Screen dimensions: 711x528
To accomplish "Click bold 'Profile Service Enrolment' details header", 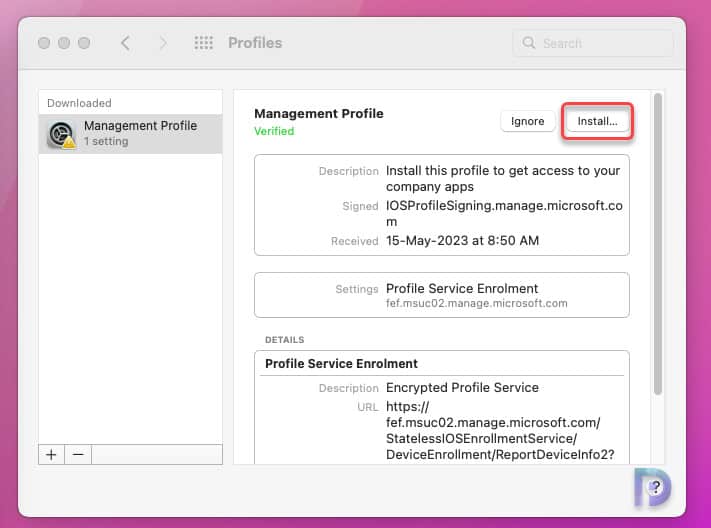I will point(341,364).
